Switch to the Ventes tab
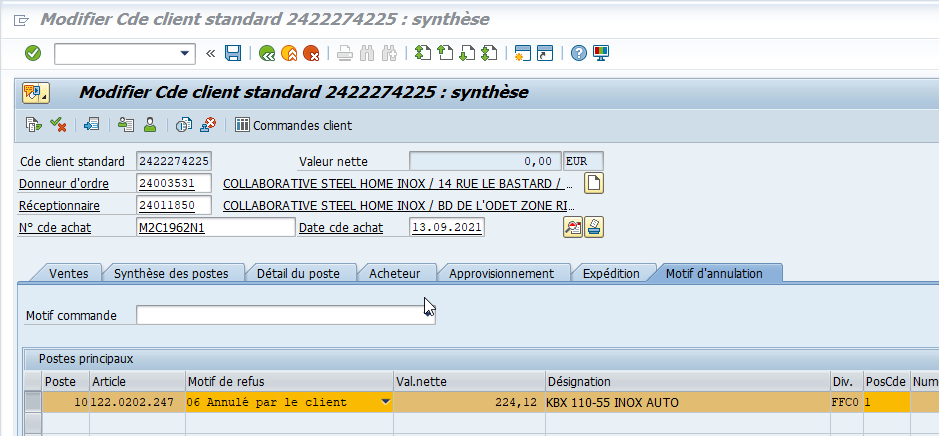 pyautogui.click(x=68, y=273)
